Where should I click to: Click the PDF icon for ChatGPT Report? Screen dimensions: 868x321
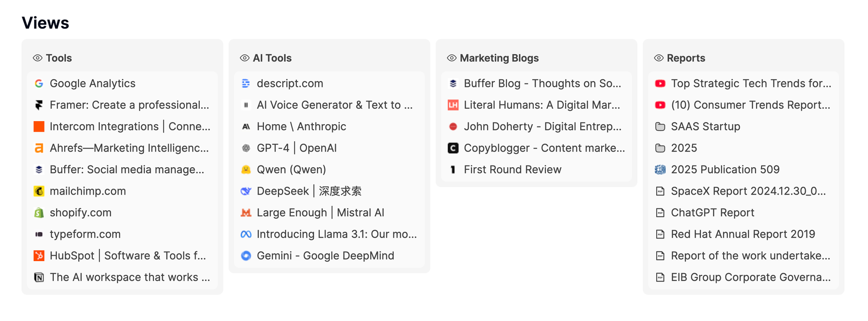coord(660,213)
